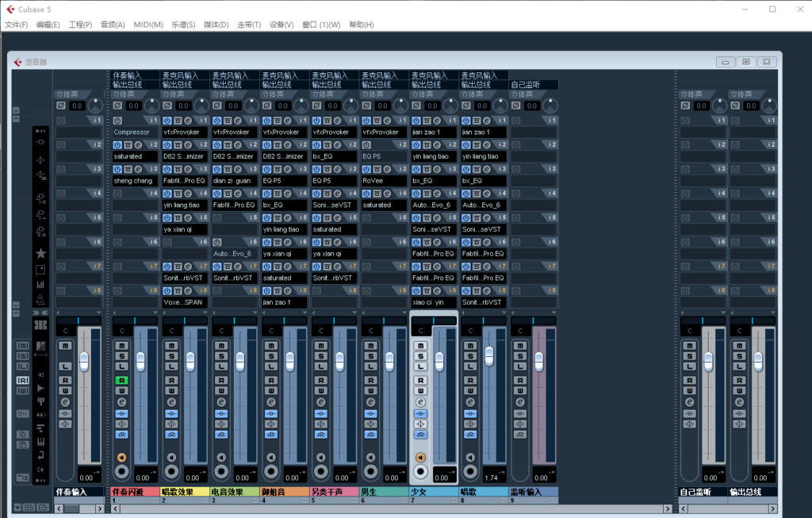
Task: Click the record-arm circle on 唱歌 channel
Action: coord(470,470)
